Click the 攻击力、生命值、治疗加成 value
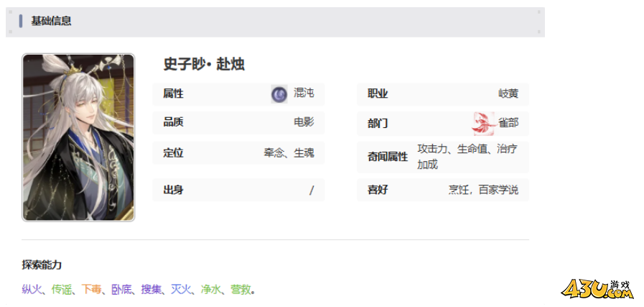644x307 pixels. click(x=467, y=157)
